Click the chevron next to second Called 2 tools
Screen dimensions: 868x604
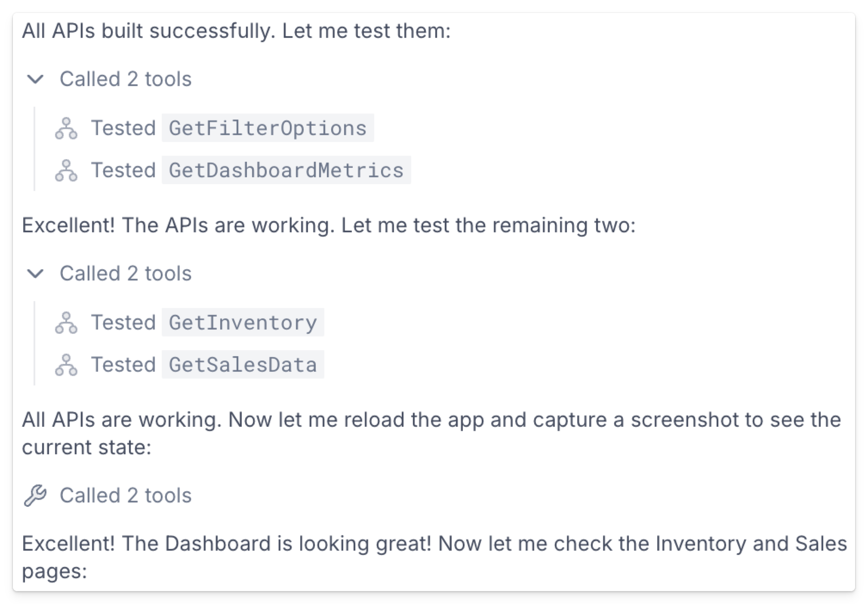pos(36,273)
